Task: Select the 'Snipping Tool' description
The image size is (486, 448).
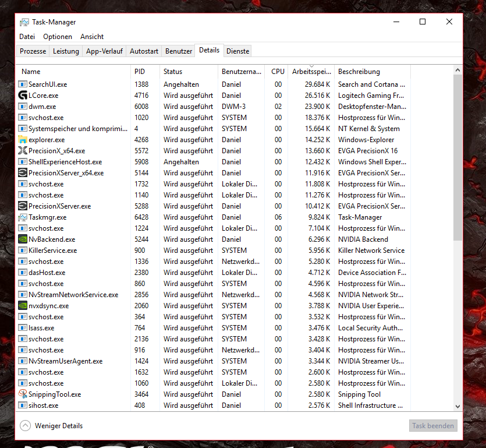Action: click(x=359, y=394)
